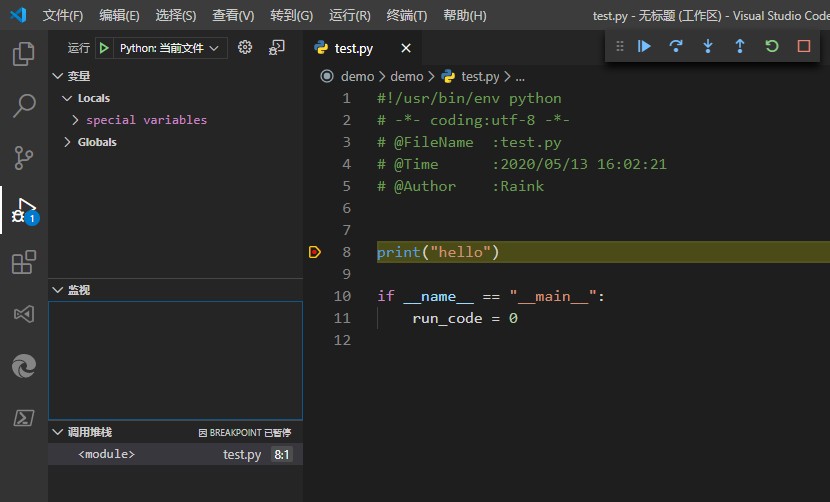This screenshot has width=830, height=502.
Task: Open the Visual Studio icon in activity bar
Action: point(24,314)
